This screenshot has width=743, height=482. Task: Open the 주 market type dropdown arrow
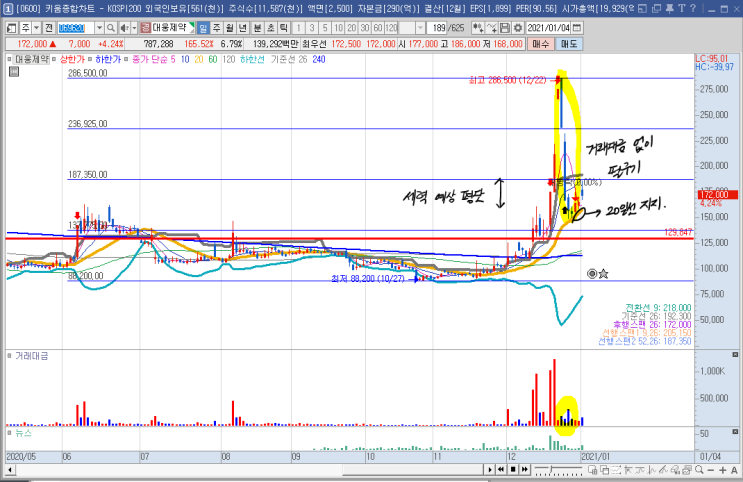[36, 28]
